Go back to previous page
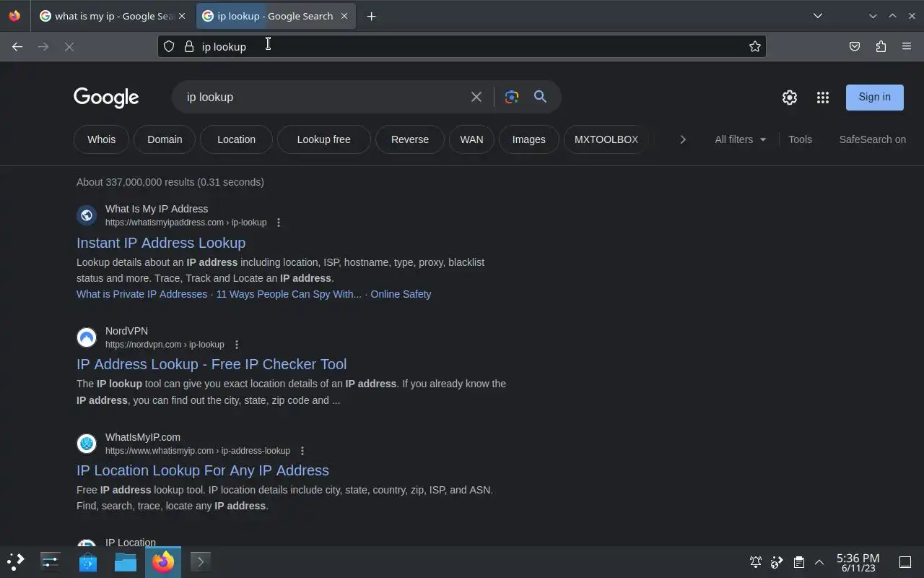924x578 pixels. (17, 46)
